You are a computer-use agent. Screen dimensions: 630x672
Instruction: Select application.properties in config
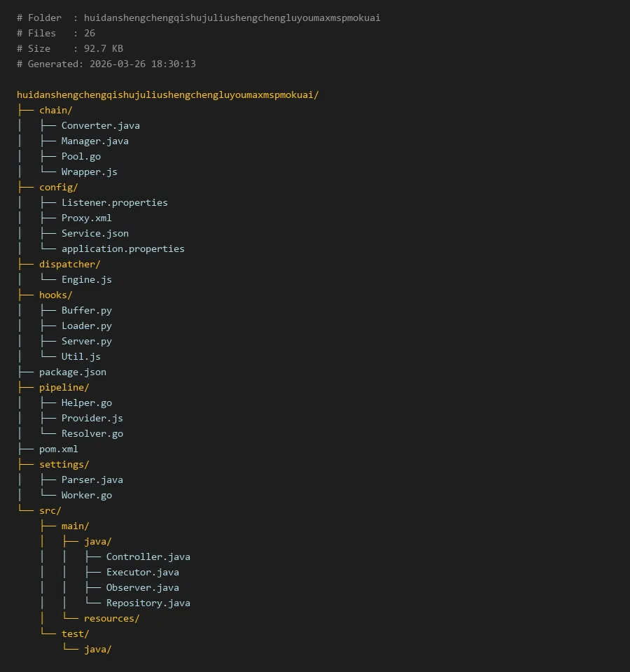[x=122, y=248]
